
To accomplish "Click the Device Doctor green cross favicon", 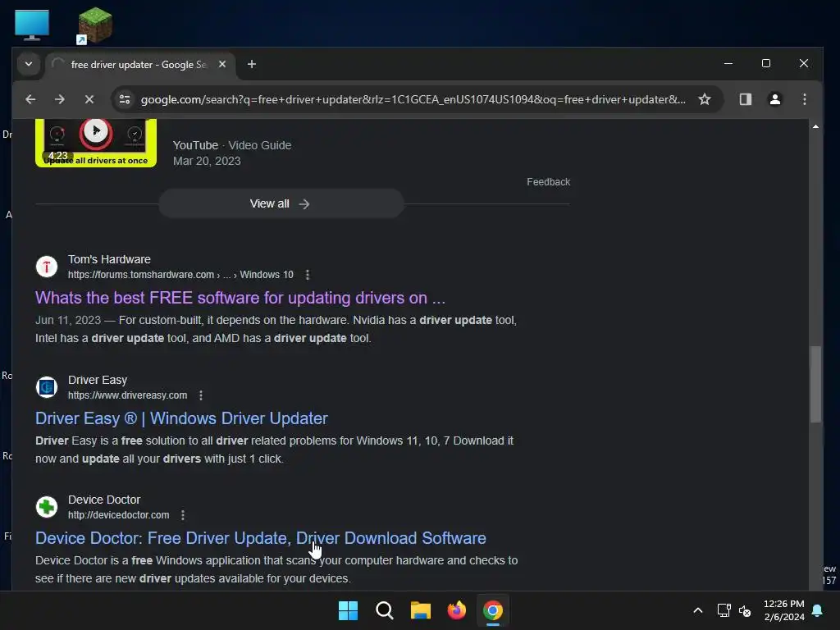I will tap(47, 506).
